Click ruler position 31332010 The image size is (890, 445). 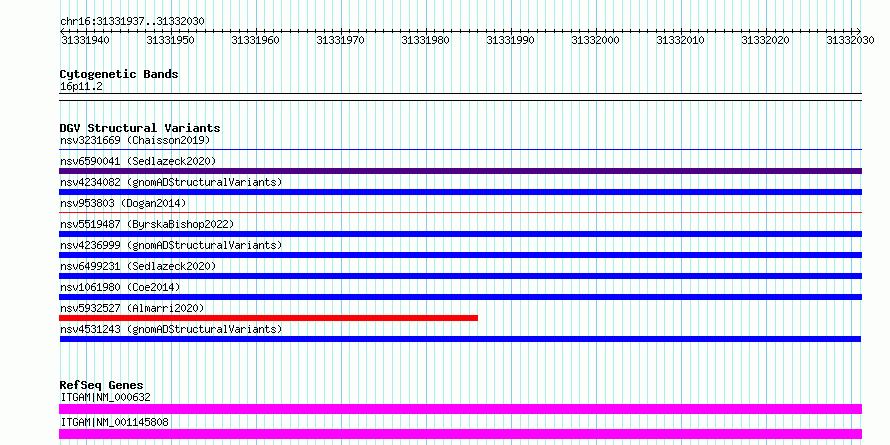click(680, 40)
